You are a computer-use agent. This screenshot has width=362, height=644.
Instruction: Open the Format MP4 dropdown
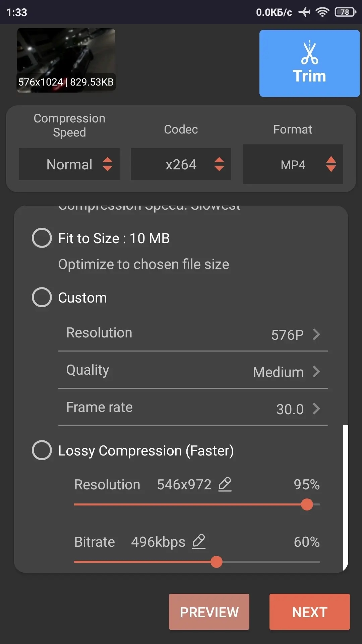[x=293, y=164]
